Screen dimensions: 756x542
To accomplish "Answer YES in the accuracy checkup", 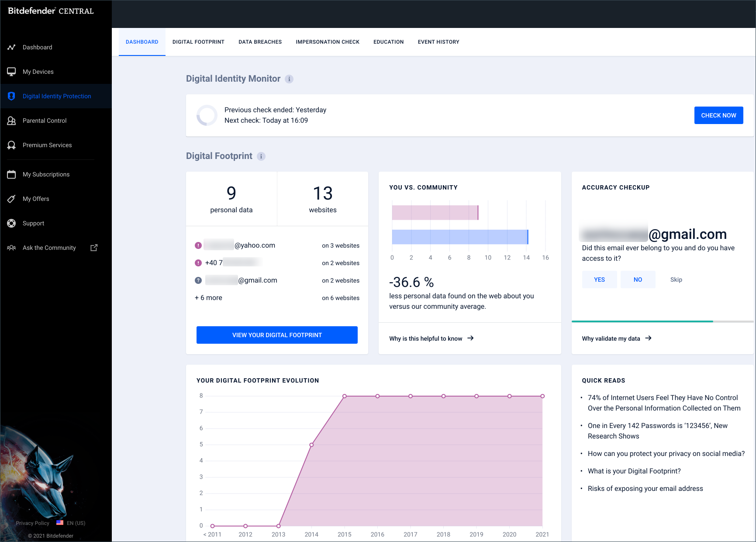I will [x=599, y=280].
